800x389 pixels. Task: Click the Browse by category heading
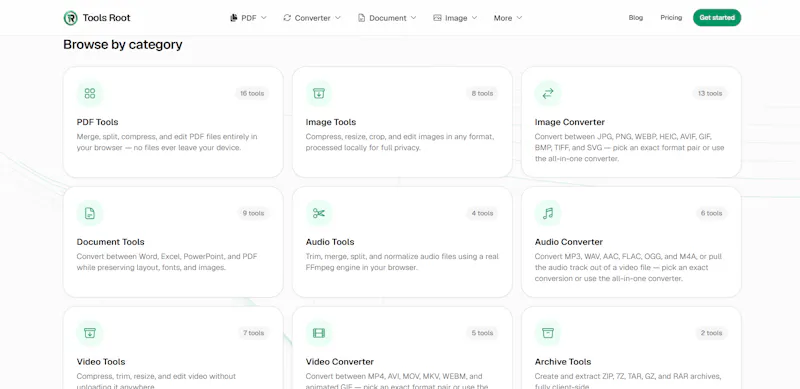point(122,44)
